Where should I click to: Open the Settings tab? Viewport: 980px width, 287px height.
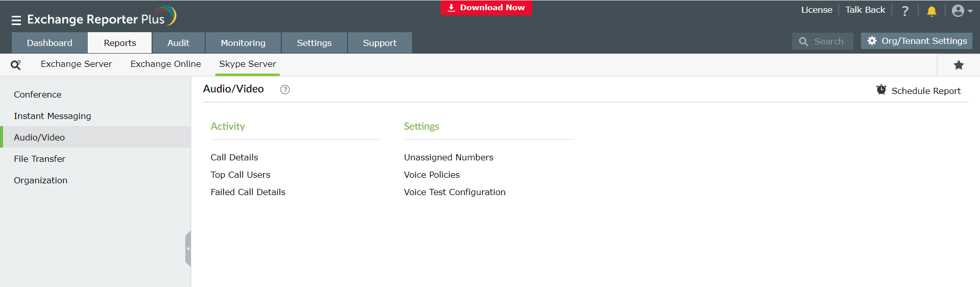point(314,43)
